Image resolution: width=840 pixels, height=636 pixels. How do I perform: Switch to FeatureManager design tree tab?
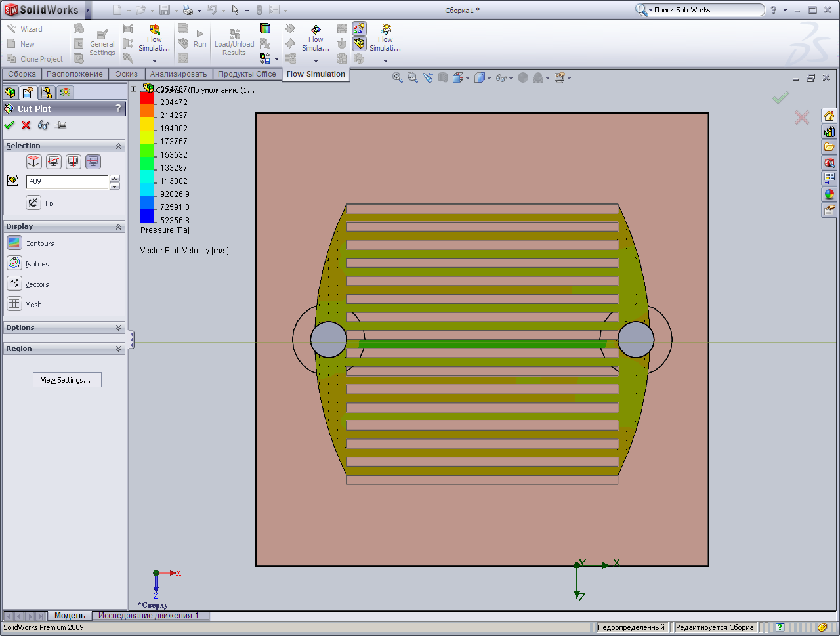point(10,93)
